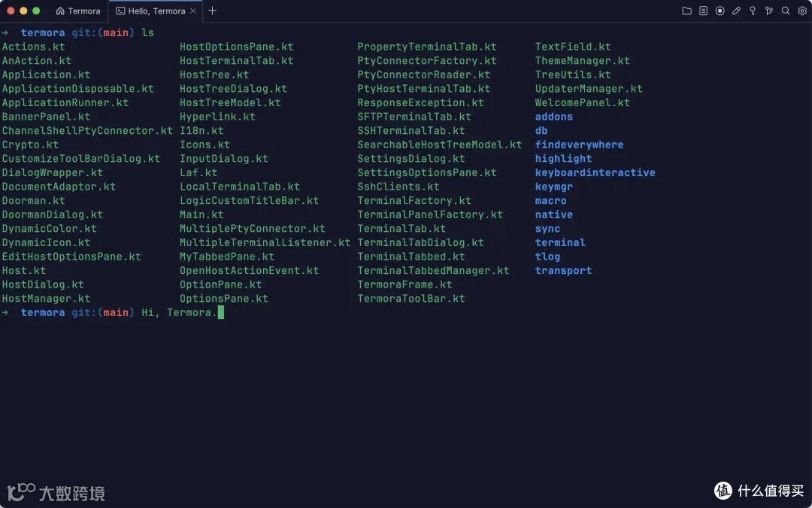Open find everywhere search icon
Viewport: 812px width, 508px height.
point(786,11)
